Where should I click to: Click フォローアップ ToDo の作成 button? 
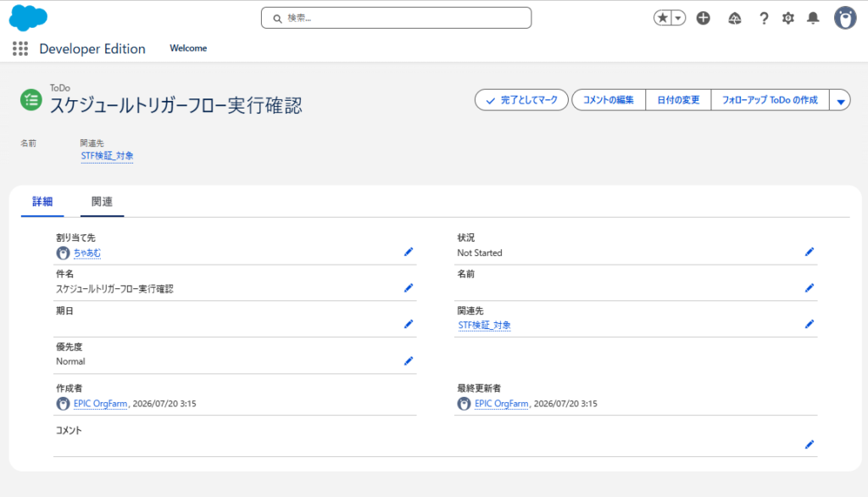point(770,100)
